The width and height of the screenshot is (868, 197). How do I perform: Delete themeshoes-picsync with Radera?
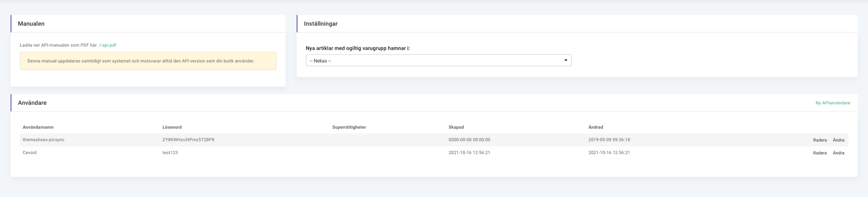pyautogui.click(x=820, y=140)
